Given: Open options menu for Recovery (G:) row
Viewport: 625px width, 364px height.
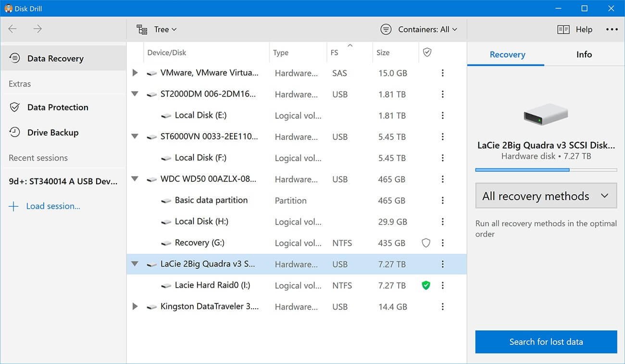Looking at the screenshot, I should click(443, 243).
